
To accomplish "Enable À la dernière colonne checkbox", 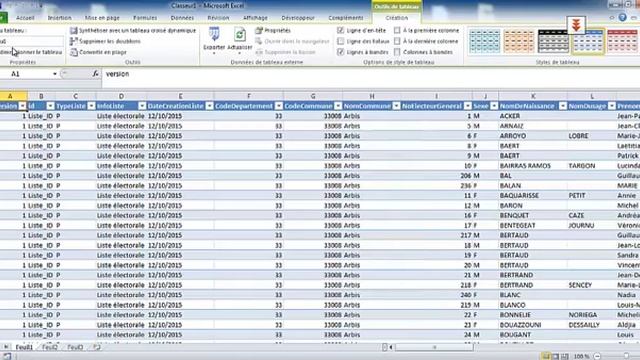I will coord(397,41).
